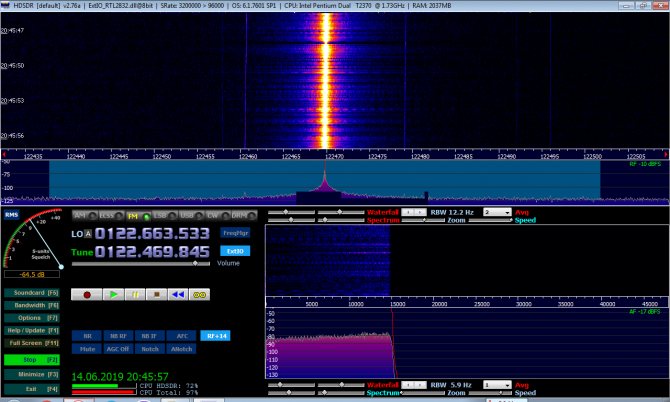Click the Exit [F4] button
670x402 pixels.
point(32,389)
